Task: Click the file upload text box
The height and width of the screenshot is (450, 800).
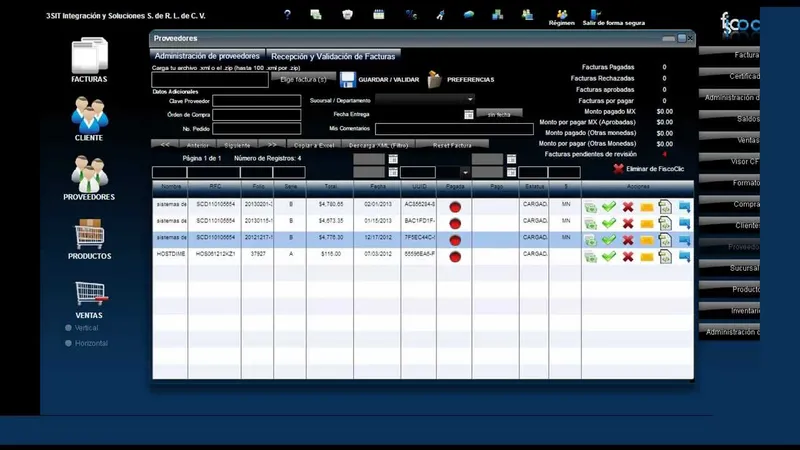Action: coord(210,80)
